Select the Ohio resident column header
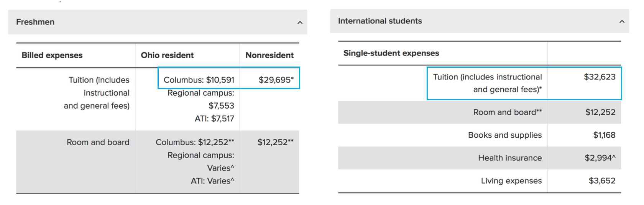Screen dimensions: 644x205 coord(167,55)
